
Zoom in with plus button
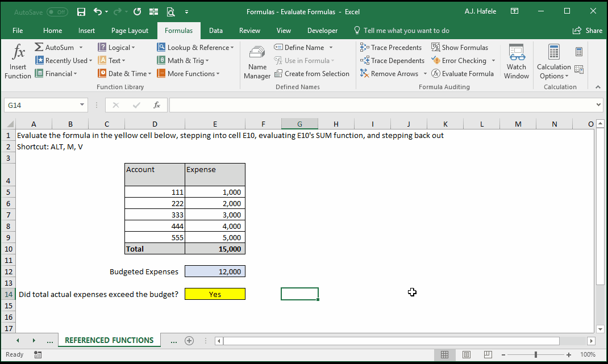pos(568,354)
